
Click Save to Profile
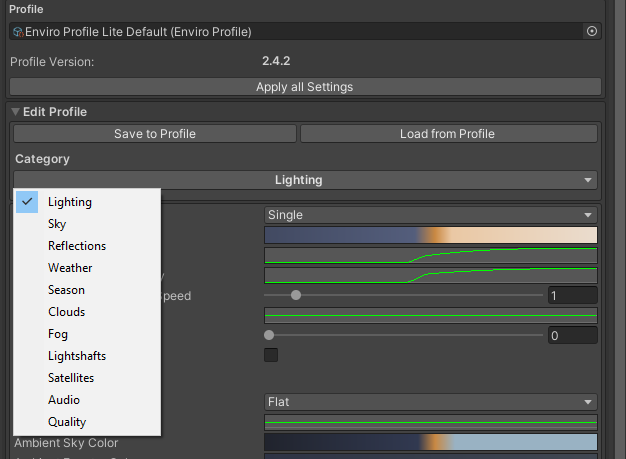155,134
